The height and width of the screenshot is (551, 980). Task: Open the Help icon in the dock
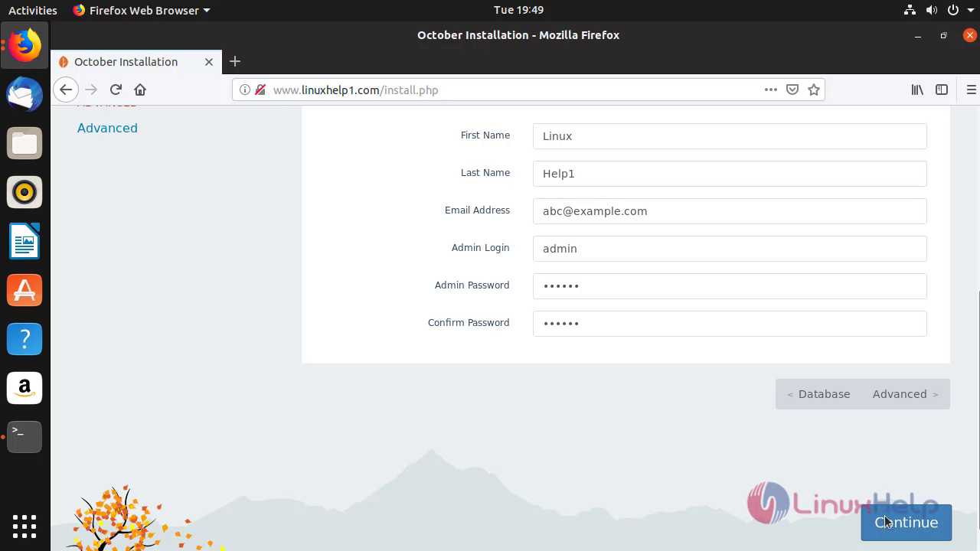tap(24, 339)
